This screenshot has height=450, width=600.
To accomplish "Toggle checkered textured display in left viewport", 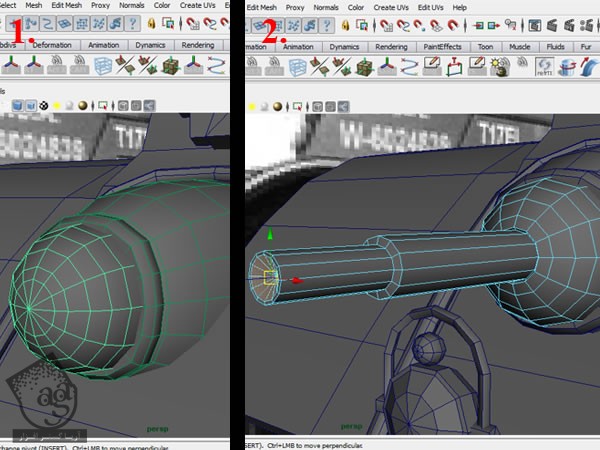I will click(x=46, y=105).
